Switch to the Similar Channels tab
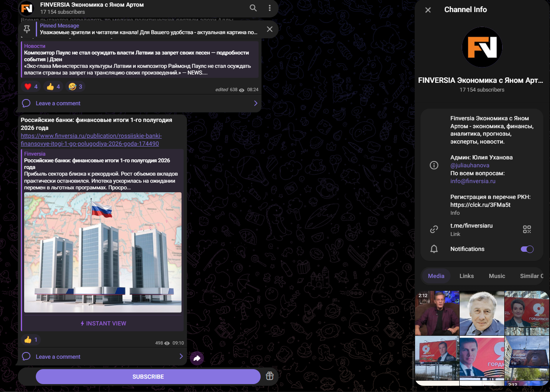 (531, 276)
